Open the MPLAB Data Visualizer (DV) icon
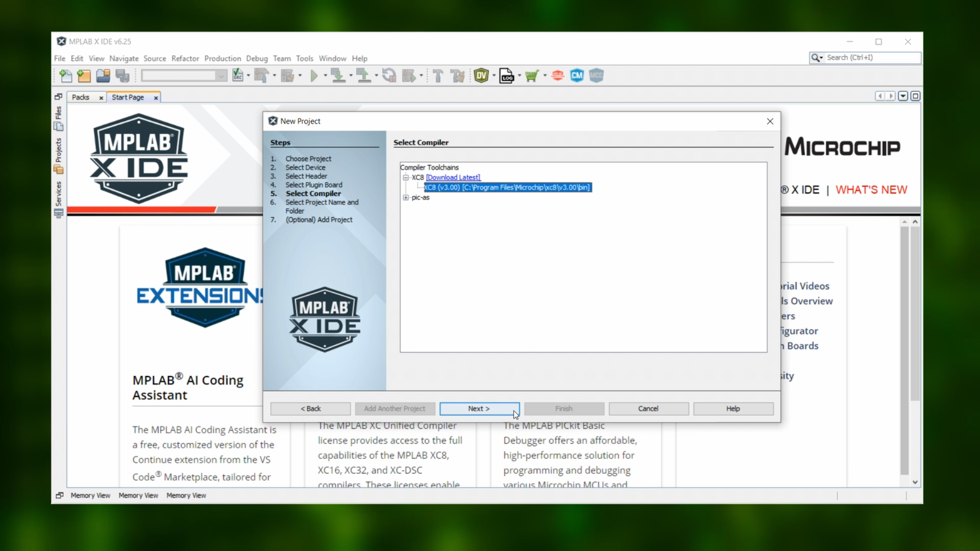The width and height of the screenshot is (980, 551). [x=481, y=76]
